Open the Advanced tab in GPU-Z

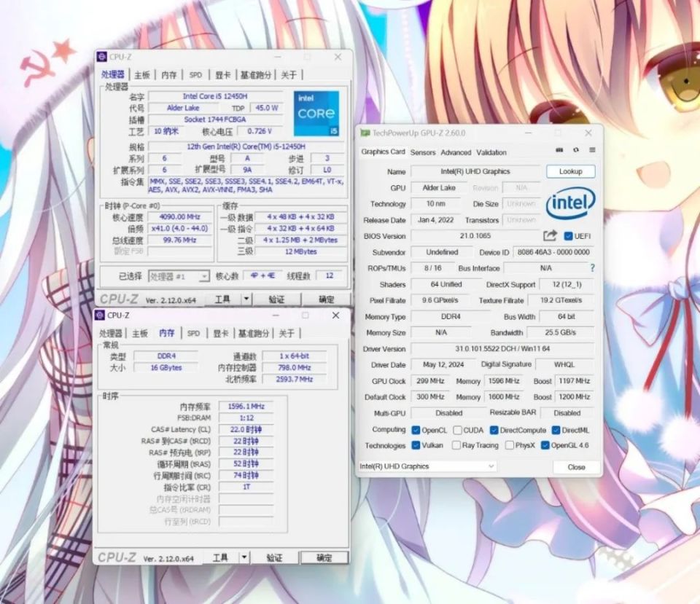pos(456,152)
